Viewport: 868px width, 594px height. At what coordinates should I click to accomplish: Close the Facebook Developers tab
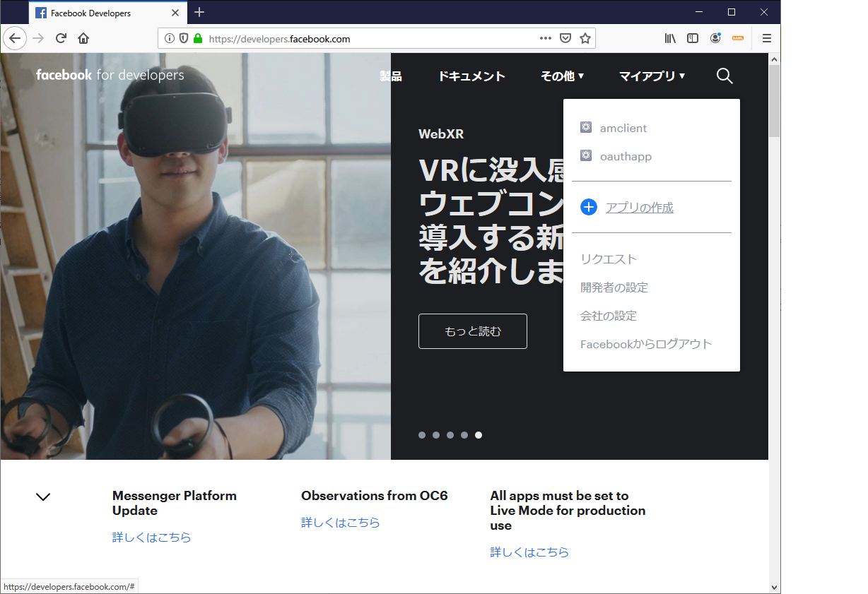(175, 13)
